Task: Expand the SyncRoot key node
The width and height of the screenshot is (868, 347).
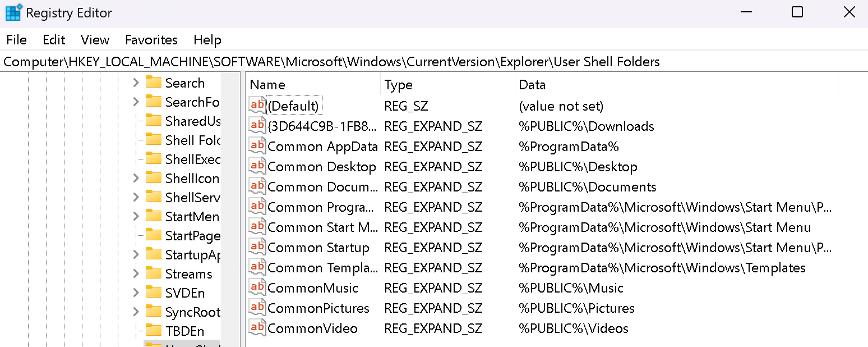Action: click(x=136, y=312)
